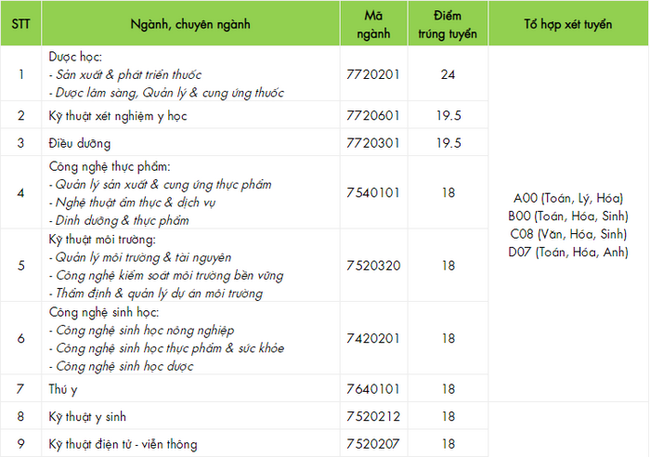Select "Kỹ thuật xét nghiệm y học" row
Image resolution: width=650 pixels, height=457 pixels.
118,116
